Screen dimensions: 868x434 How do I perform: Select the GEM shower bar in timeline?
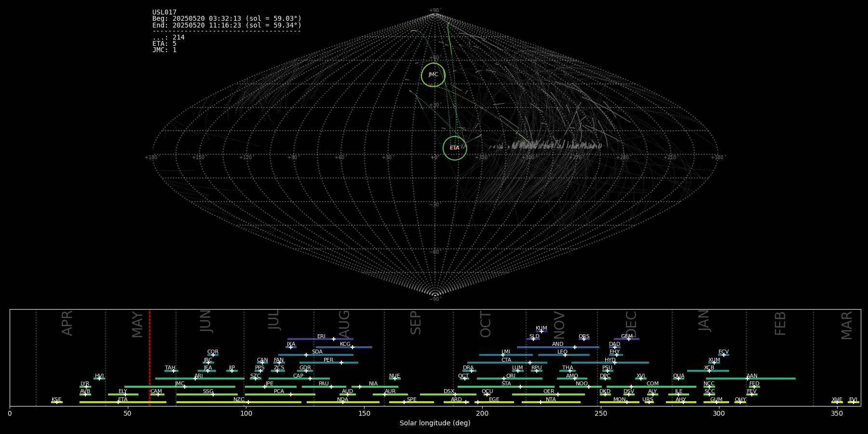coord(626,339)
